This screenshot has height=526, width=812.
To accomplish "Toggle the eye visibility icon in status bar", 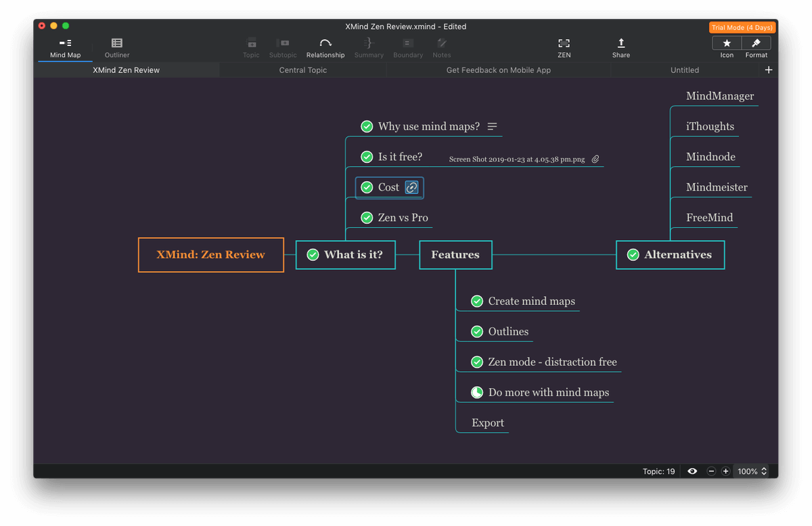I will (692, 471).
